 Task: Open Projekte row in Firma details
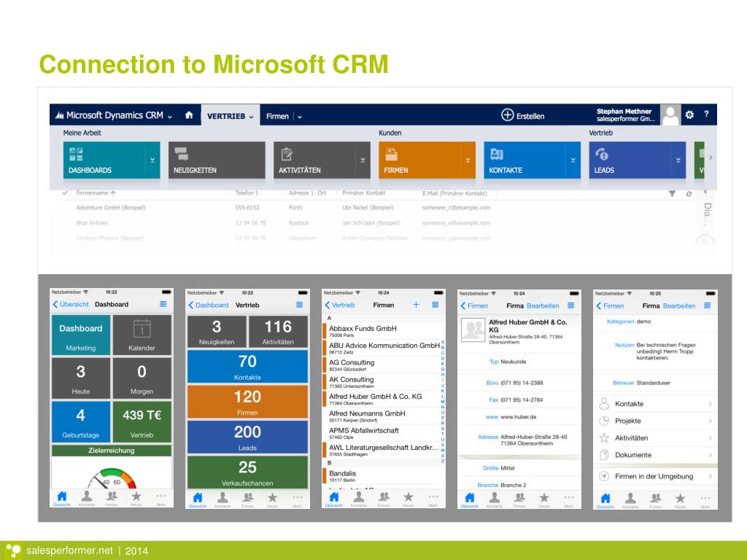(656, 421)
